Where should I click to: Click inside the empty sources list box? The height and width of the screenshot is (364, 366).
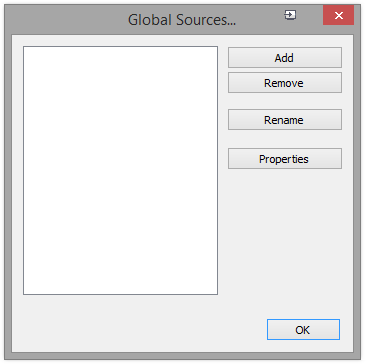tap(120, 170)
